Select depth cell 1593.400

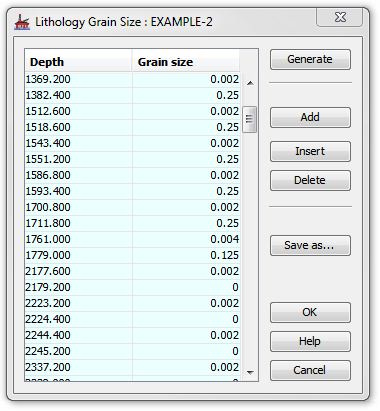pos(79,191)
